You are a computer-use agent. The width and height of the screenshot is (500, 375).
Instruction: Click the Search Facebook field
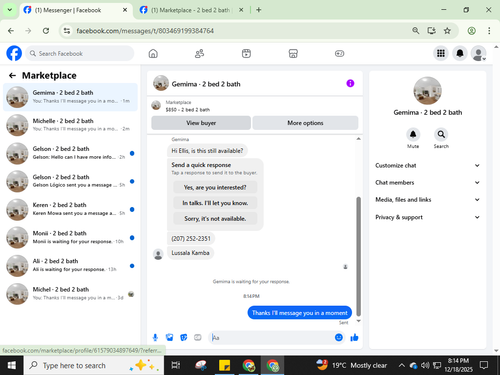[80, 53]
